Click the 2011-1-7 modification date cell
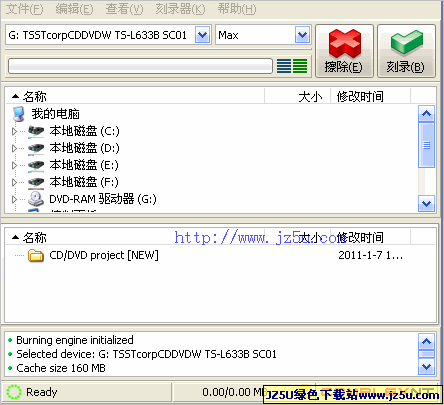Screen dimensions: 444x405 371,255
